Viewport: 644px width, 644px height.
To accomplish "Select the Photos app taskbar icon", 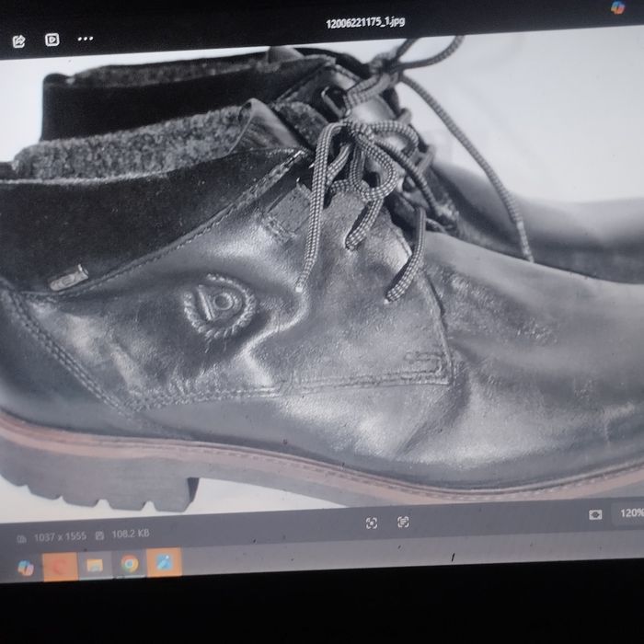I will [164, 562].
